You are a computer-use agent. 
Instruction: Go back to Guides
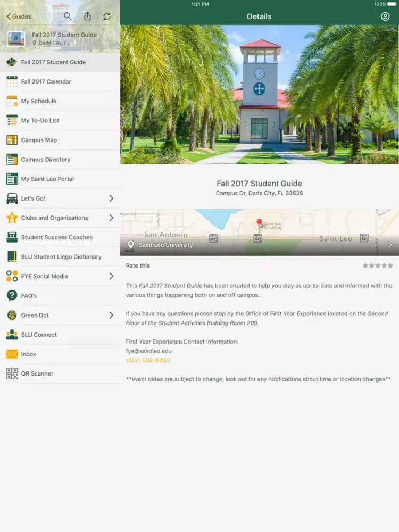pos(19,16)
